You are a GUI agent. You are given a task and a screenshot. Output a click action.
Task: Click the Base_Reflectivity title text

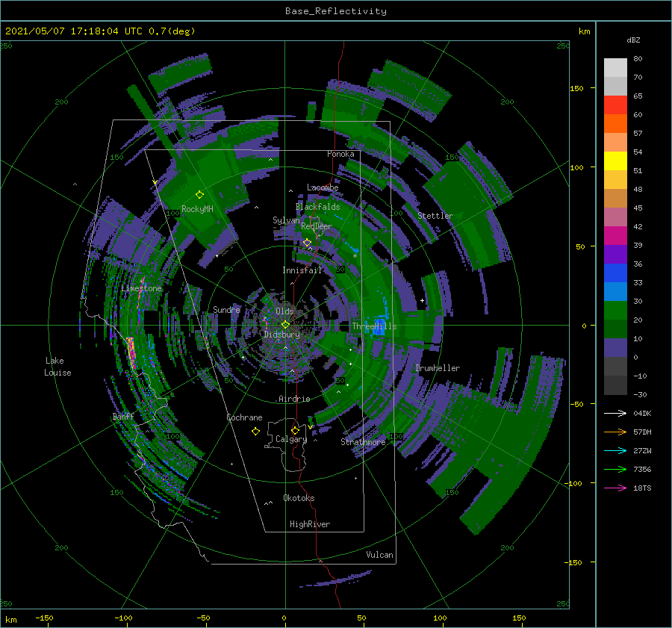pyautogui.click(x=335, y=11)
